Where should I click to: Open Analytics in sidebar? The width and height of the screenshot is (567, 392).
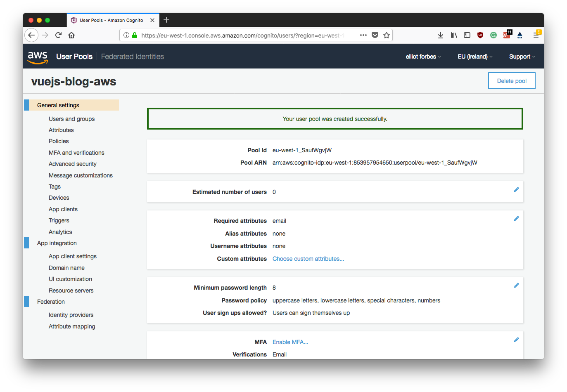pyautogui.click(x=60, y=232)
